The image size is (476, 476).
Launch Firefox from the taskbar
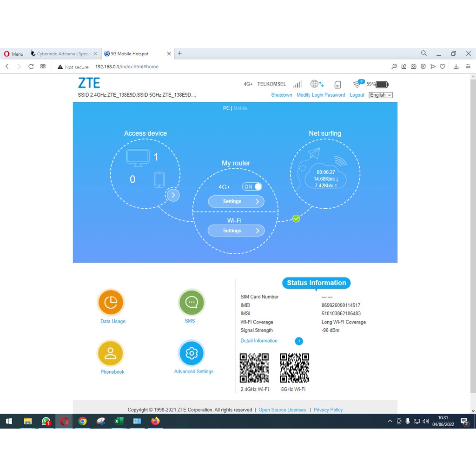[155, 421]
